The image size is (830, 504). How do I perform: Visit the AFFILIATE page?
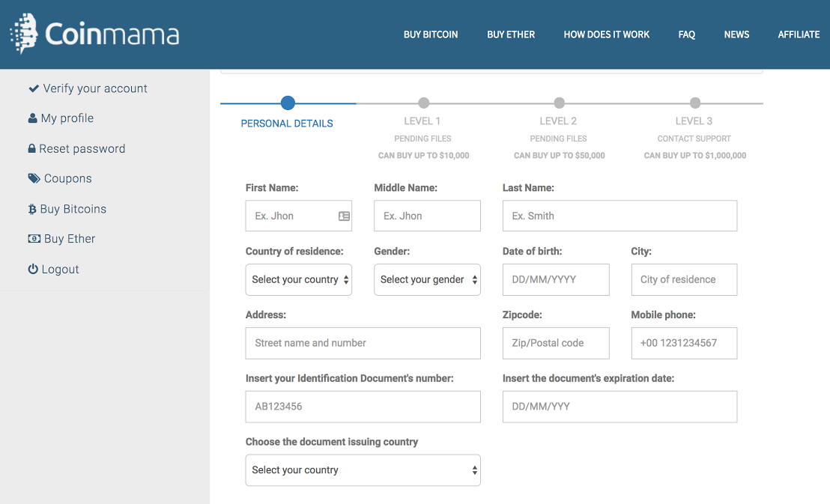coord(799,34)
